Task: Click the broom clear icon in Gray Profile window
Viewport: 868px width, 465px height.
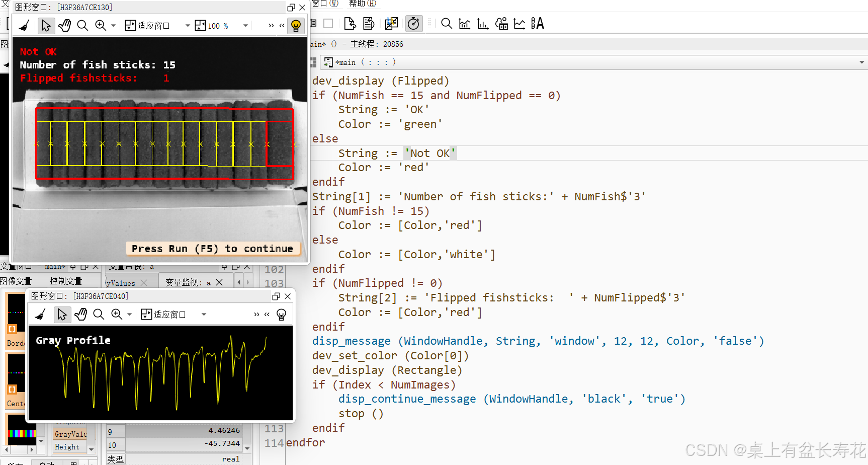Action: tap(40, 315)
